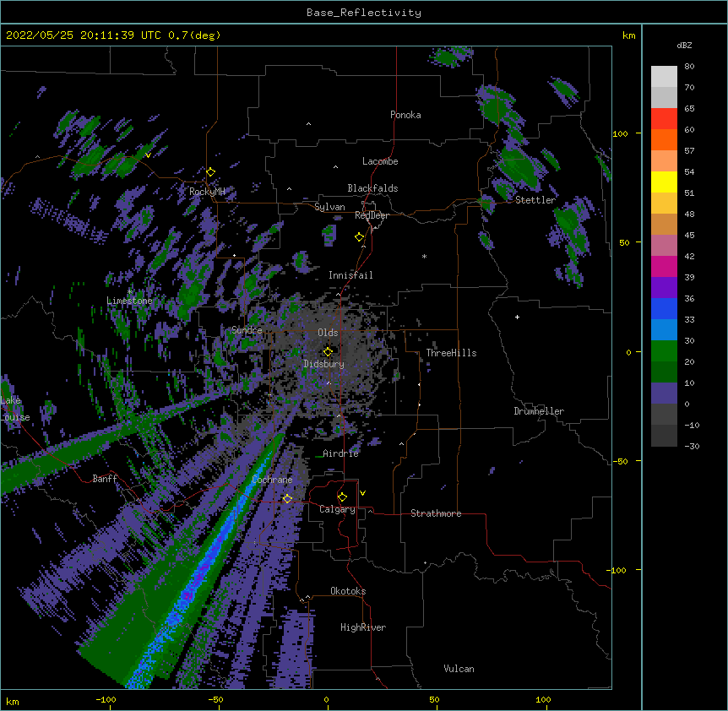Click the Didsbury city label

click(323, 364)
